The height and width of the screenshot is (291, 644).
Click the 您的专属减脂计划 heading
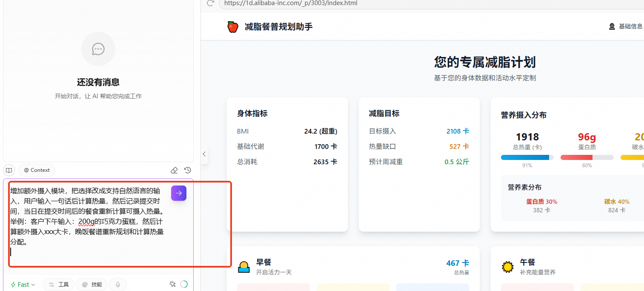coord(485,62)
